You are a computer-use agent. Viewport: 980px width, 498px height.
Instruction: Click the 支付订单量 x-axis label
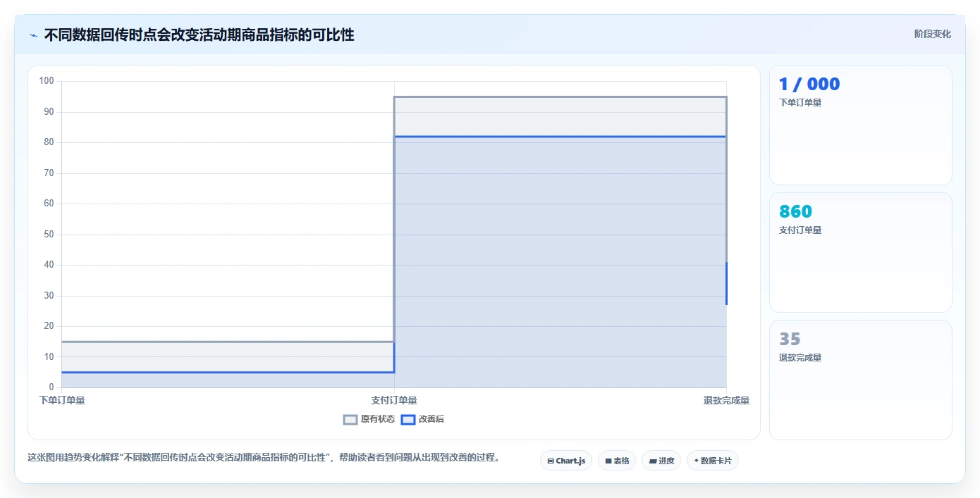point(394,400)
